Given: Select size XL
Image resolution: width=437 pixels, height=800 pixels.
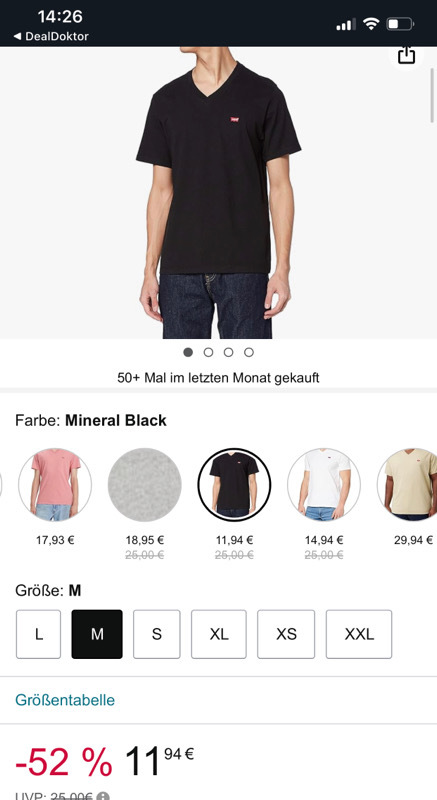Looking at the screenshot, I should [219, 634].
